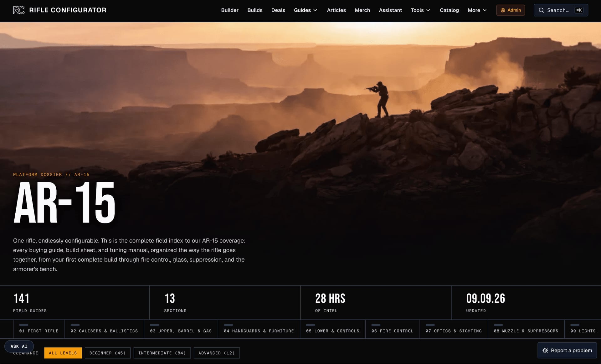
Task: Click the Platform Dossier // AR-15 label
Action: (51, 175)
